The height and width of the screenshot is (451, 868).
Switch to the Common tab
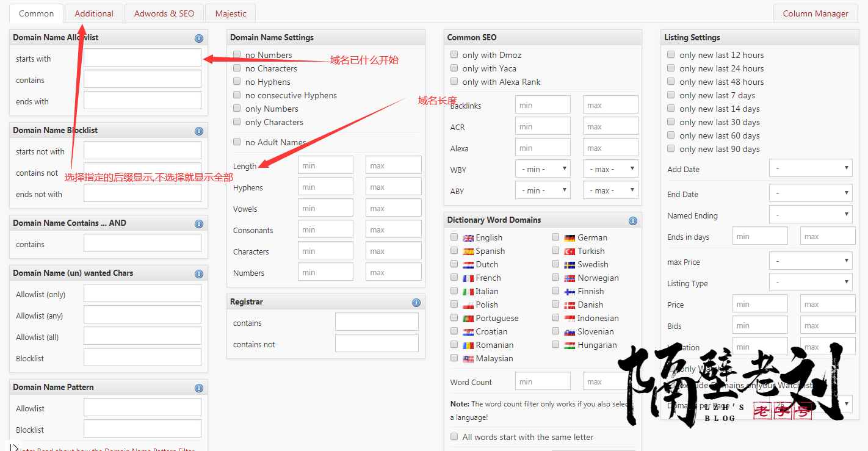point(36,13)
